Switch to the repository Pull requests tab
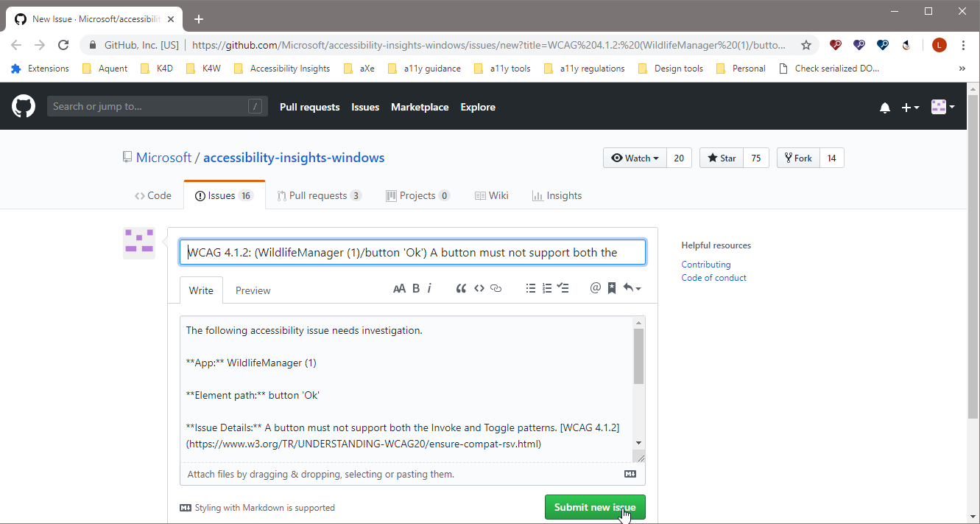This screenshot has height=524, width=980. click(320, 195)
